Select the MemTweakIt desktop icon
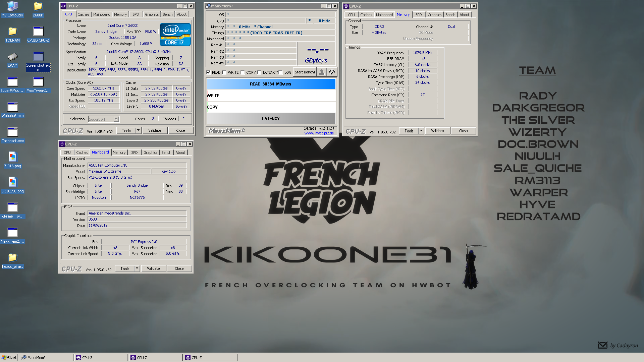The width and height of the screenshot is (644, 362). [38, 84]
